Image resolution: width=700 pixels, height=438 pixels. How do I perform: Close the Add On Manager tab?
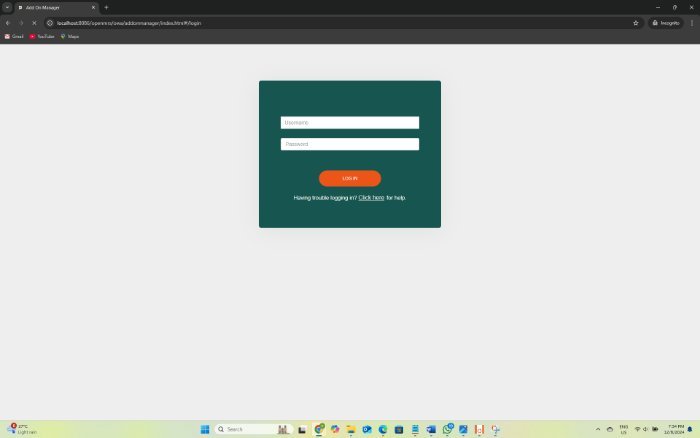coord(93,7)
